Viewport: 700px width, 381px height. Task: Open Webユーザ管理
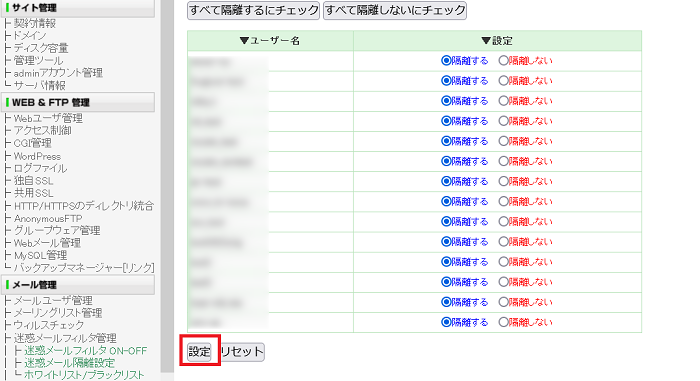pyautogui.click(x=48, y=118)
